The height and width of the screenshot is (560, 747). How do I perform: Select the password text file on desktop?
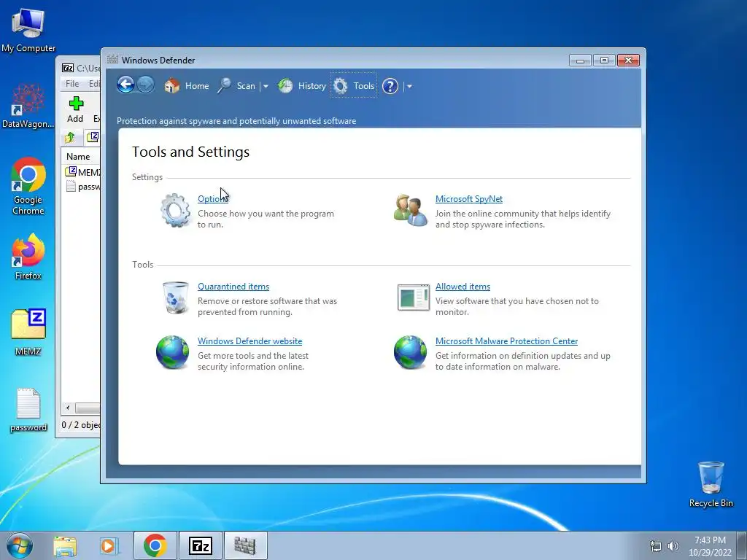28,410
